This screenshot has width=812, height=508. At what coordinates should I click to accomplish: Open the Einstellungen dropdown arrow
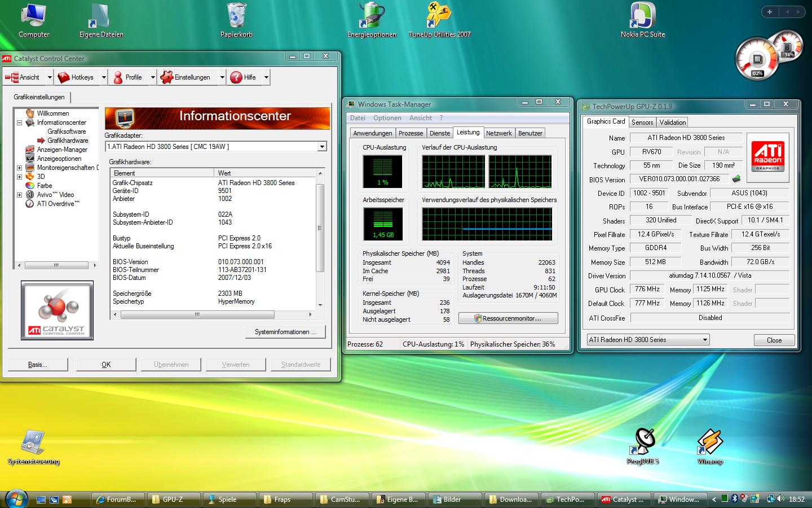coord(222,77)
